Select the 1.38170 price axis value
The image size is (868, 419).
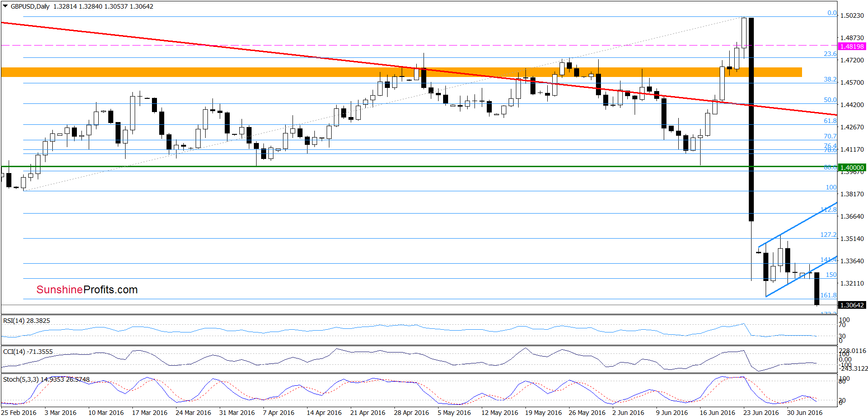click(852, 194)
